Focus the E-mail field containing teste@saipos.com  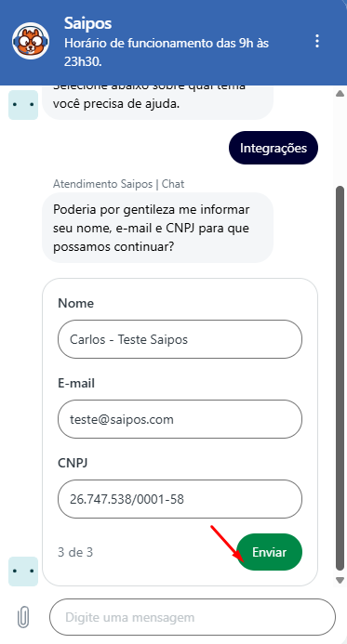[x=180, y=419]
